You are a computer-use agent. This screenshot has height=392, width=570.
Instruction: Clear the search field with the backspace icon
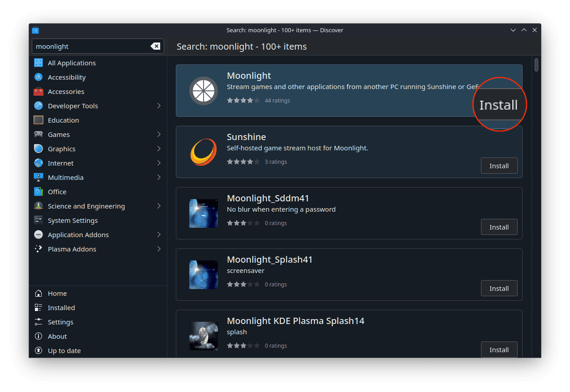pyautogui.click(x=155, y=46)
